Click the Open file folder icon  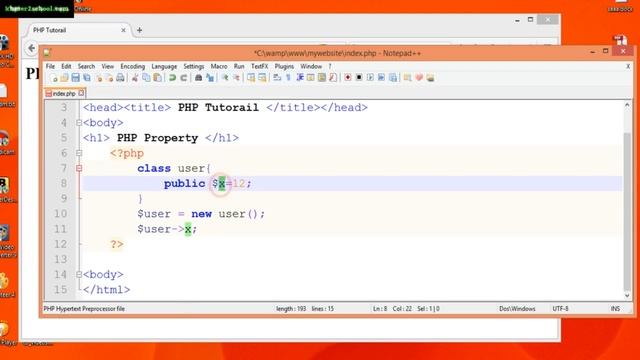(x=64, y=78)
